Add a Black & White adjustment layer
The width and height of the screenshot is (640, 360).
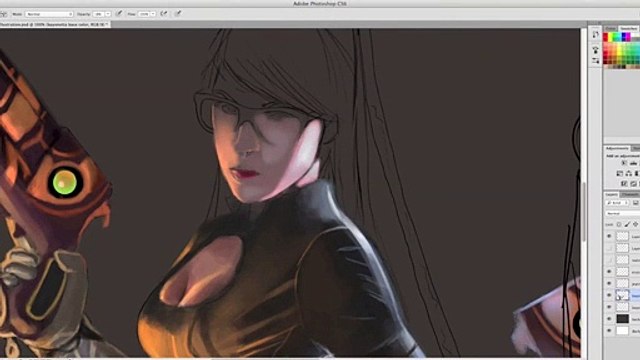tap(637, 173)
